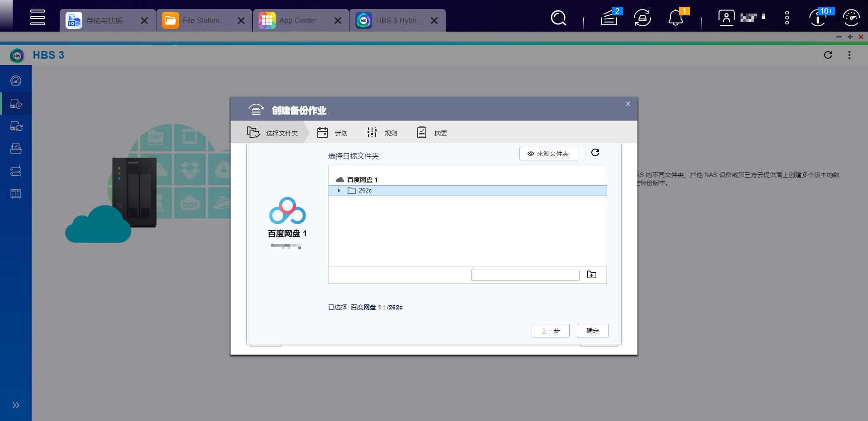
Task: Select the 计划 wizard step
Action: (332, 133)
